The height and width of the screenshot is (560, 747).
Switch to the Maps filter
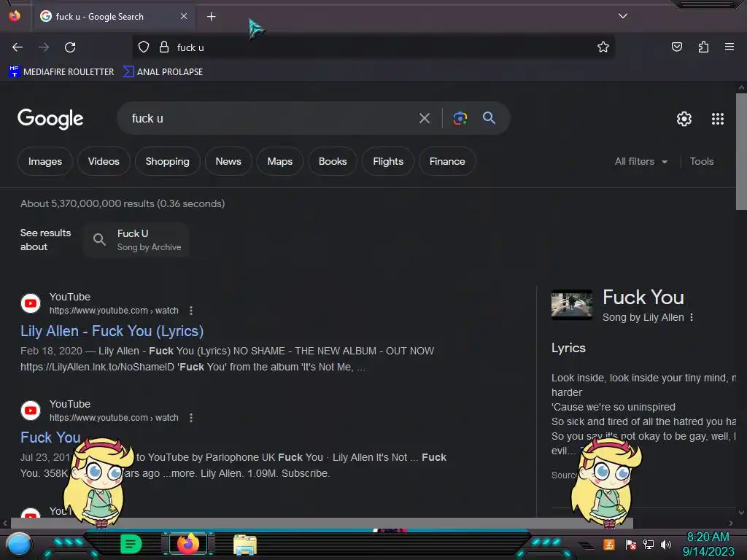click(279, 161)
